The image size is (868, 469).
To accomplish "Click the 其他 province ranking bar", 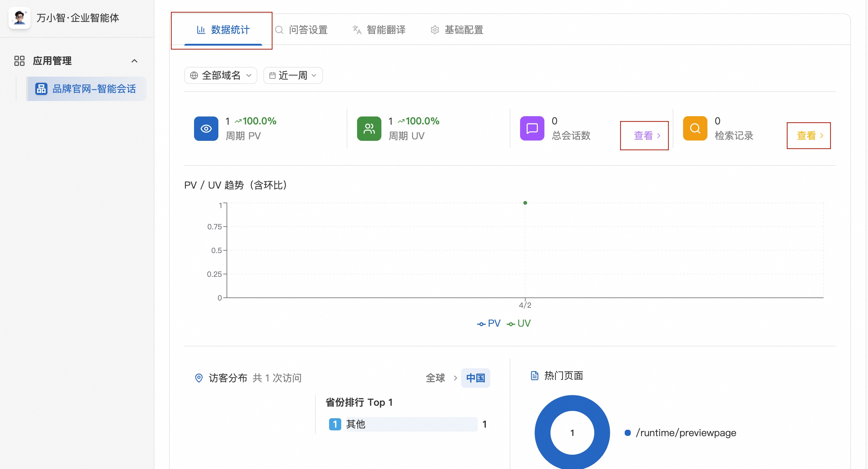I will pyautogui.click(x=411, y=424).
